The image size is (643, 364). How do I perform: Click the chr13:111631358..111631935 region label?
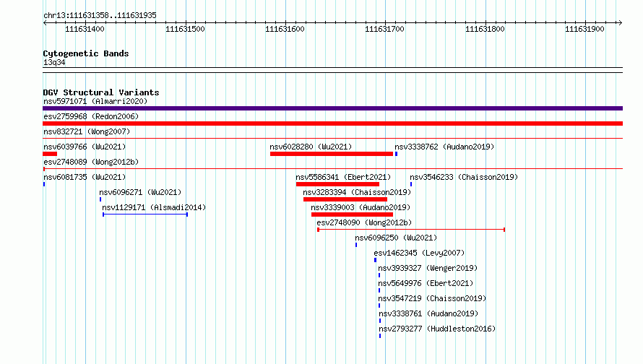click(100, 15)
